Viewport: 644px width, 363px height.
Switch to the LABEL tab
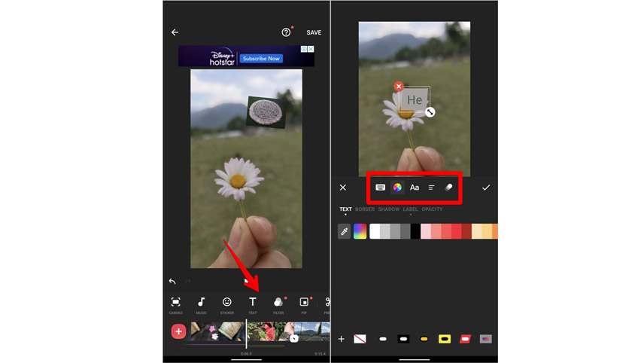pyautogui.click(x=410, y=209)
